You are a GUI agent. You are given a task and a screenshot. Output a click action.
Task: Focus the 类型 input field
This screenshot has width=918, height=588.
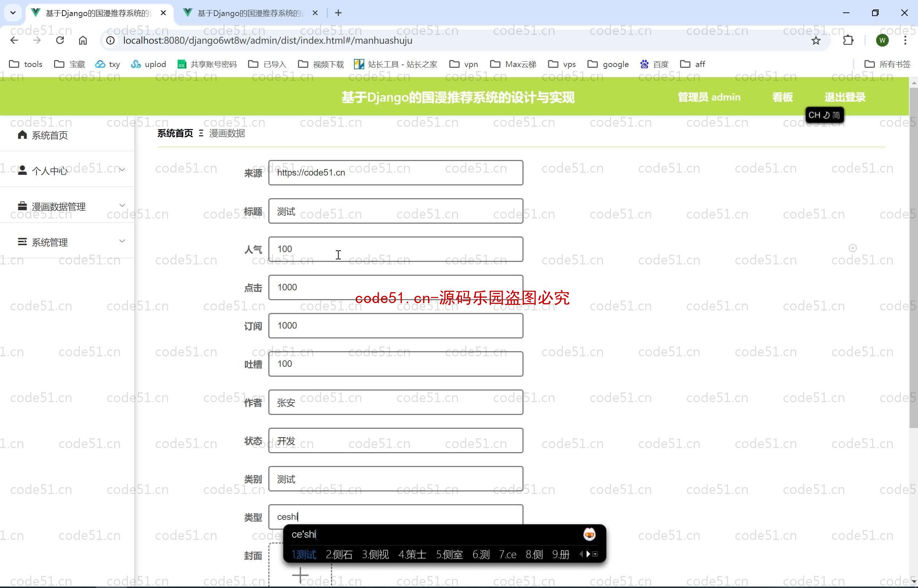click(x=396, y=516)
